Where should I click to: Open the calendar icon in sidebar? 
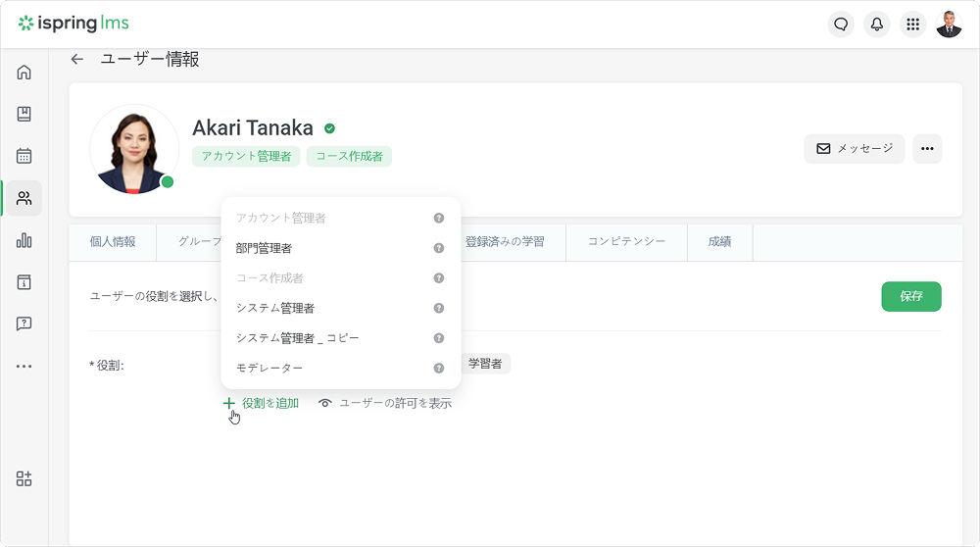(x=24, y=156)
